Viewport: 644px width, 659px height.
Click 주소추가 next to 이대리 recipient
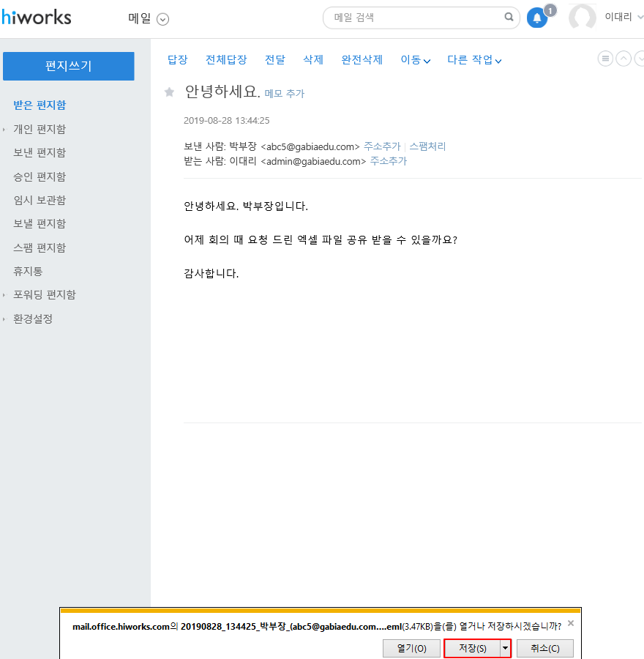(x=388, y=161)
